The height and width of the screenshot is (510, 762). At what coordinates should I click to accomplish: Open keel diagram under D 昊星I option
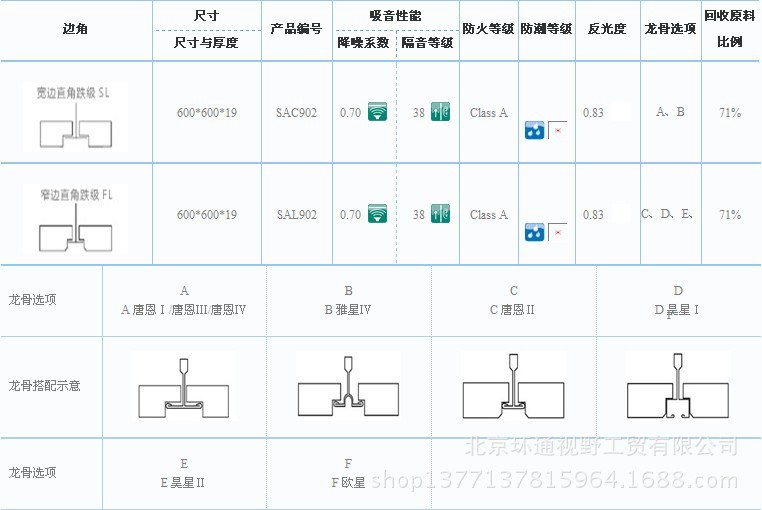click(x=676, y=386)
